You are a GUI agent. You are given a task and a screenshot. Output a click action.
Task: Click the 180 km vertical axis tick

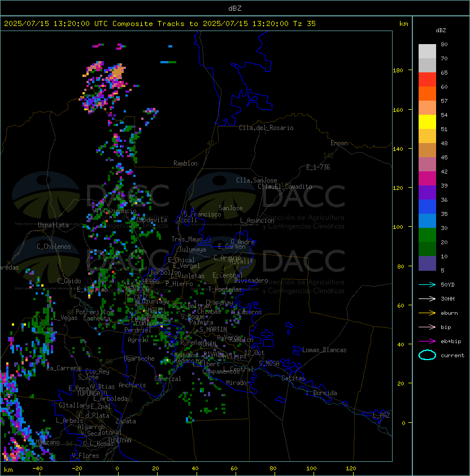pos(398,71)
